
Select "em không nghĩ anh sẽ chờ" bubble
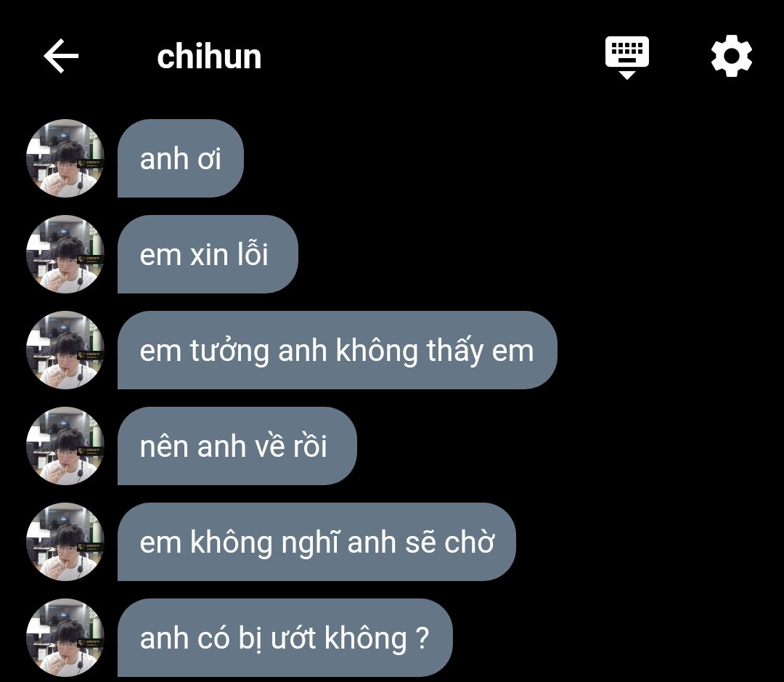point(317,542)
